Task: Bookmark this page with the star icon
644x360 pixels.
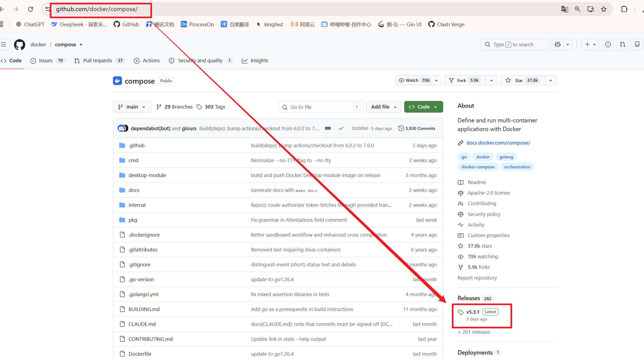Action: tap(604, 9)
